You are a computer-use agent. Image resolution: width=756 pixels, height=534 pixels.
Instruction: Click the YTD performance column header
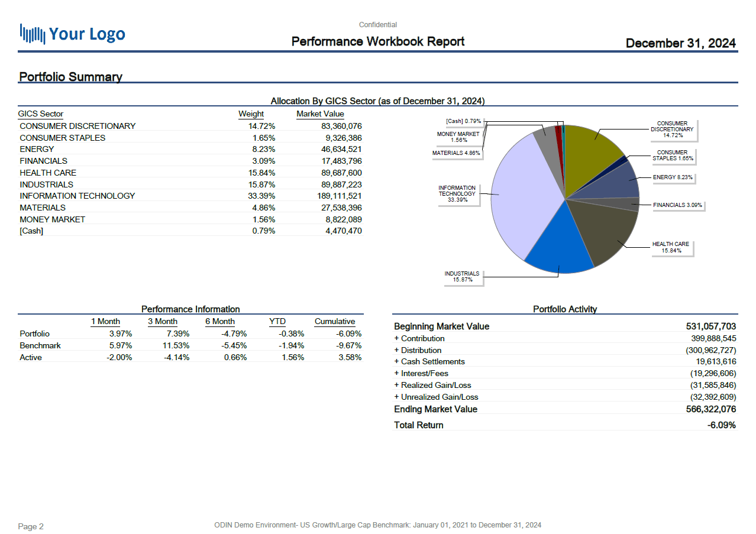click(x=277, y=322)
